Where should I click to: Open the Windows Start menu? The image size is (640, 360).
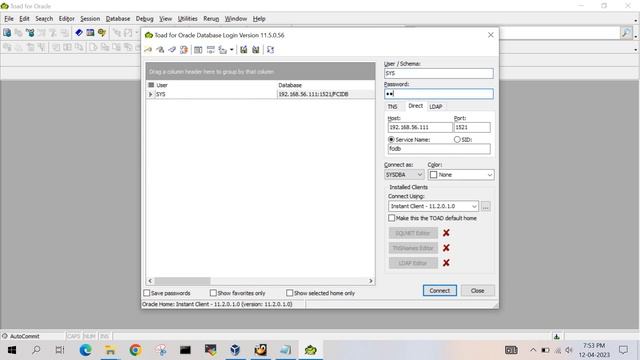(x=12, y=350)
